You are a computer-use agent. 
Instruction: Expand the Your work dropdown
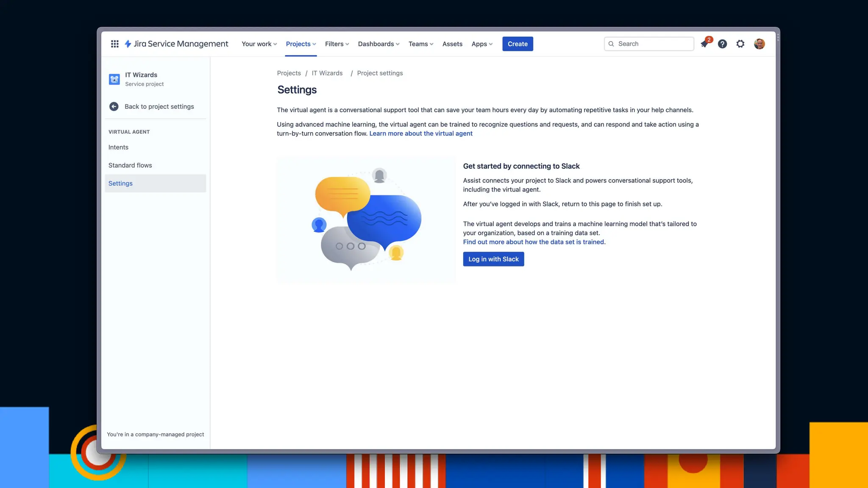[259, 44]
